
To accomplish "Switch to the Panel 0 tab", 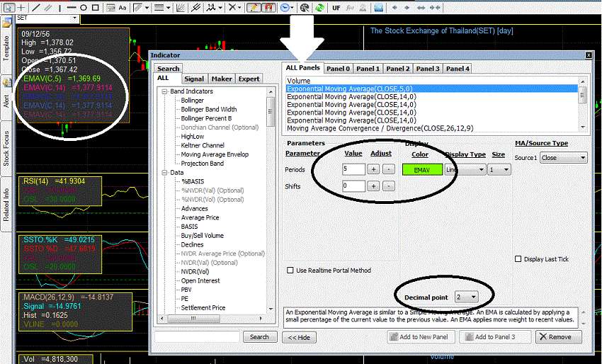I will tap(338, 69).
